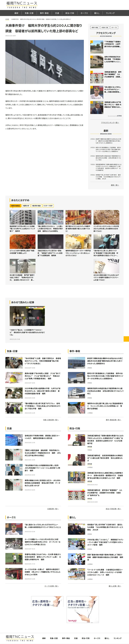Open related article thumbnail HHCP HHCH
This screenshot has width=129, height=644.
27,316
